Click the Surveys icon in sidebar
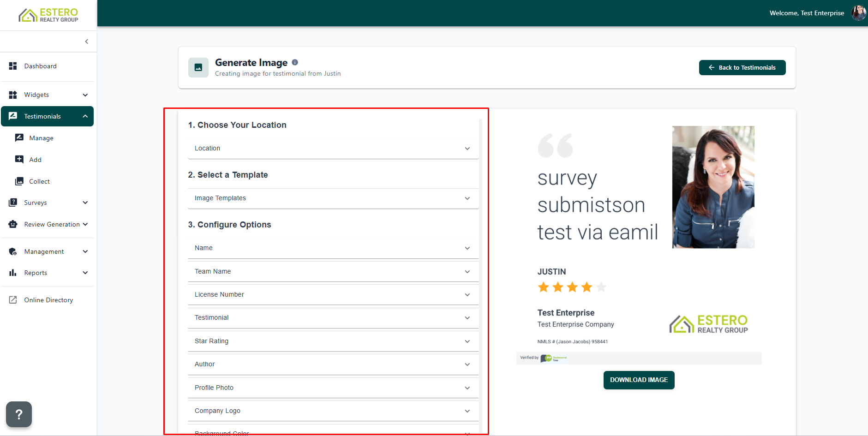 point(13,203)
